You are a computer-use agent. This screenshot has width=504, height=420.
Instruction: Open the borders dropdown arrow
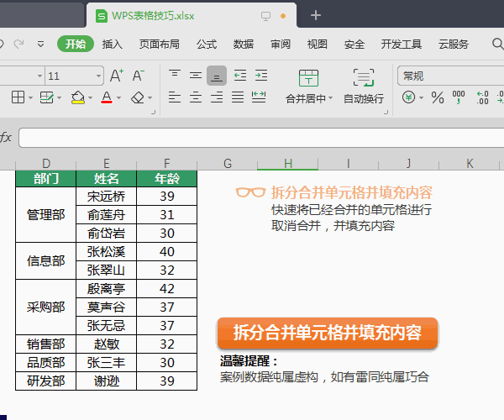tap(30, 97)
